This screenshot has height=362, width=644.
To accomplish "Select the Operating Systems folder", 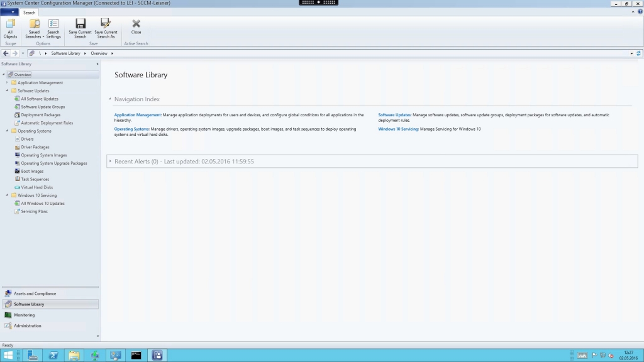I will [34, 131].
